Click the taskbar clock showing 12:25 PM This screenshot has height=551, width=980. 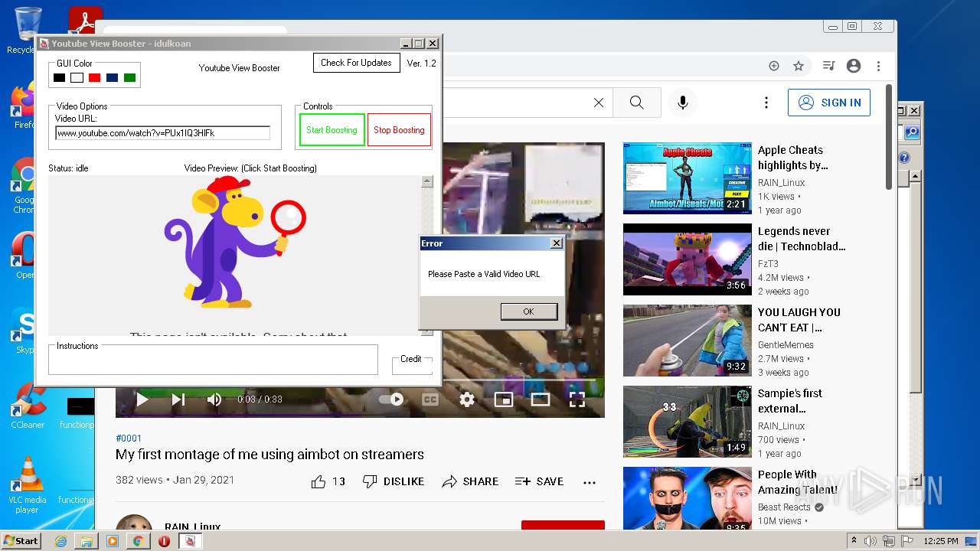coord(942,541)
